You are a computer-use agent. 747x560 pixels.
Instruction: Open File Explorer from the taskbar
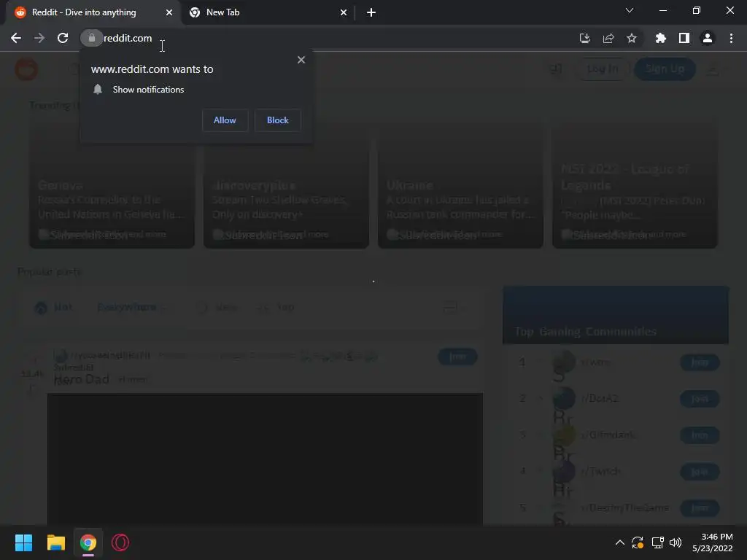click(55, 542)
